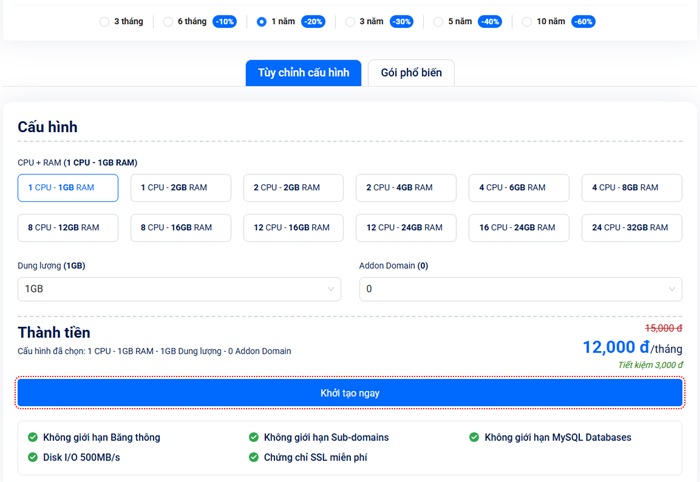Viewport: 700px width, 482px height.
Task: Pick 8 CPU - 12GB RAM configuration
Action: (68, 228)
